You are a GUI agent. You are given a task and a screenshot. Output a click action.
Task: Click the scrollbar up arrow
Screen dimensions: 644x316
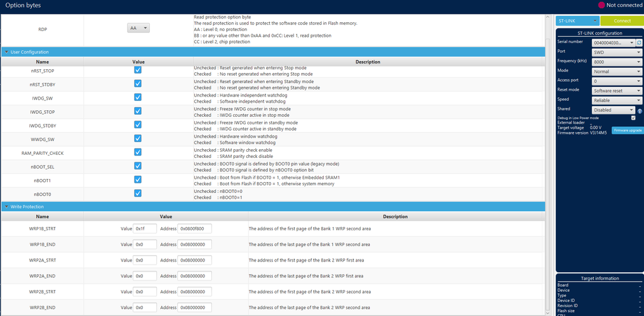coord(547,17)
